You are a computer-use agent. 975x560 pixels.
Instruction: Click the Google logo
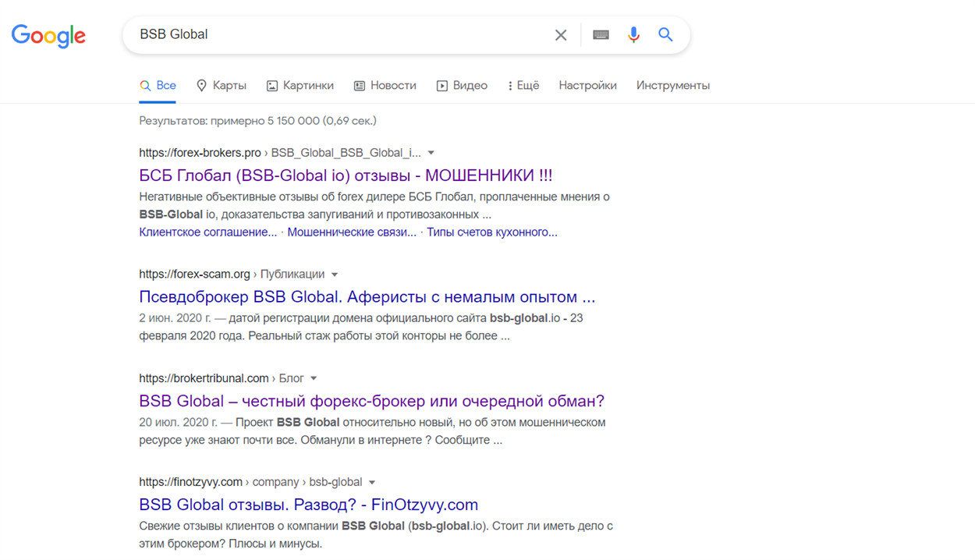tap(48, 36)
